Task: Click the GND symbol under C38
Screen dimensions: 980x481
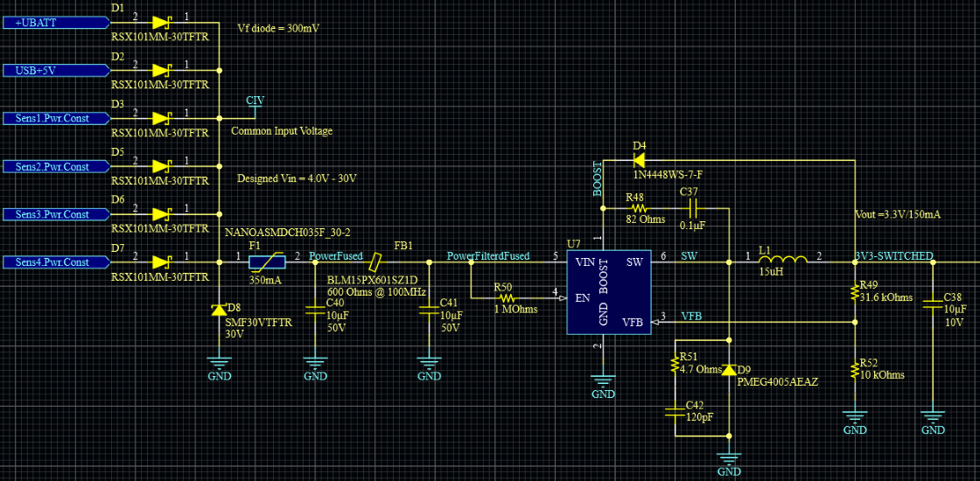Action: tap(933, 421)
